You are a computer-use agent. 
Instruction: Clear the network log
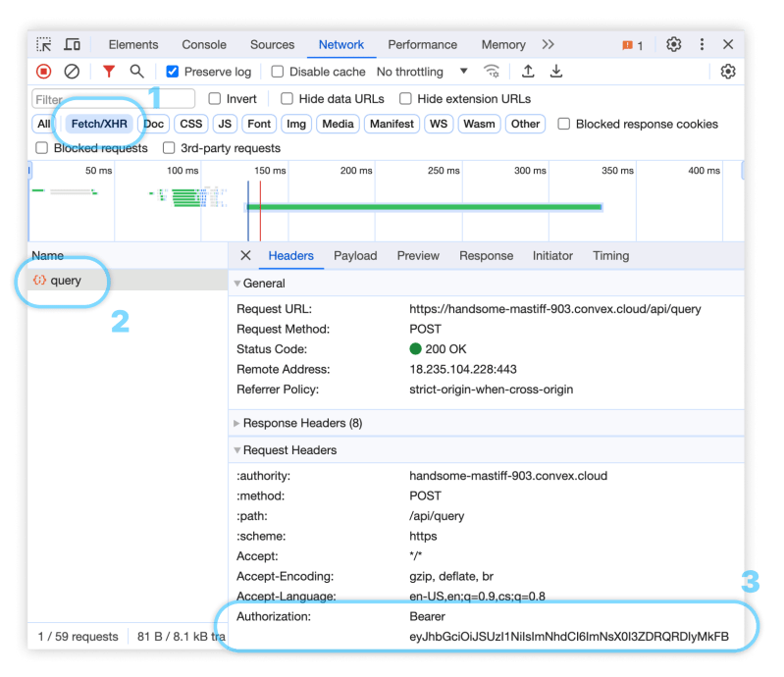click(72, 72)
